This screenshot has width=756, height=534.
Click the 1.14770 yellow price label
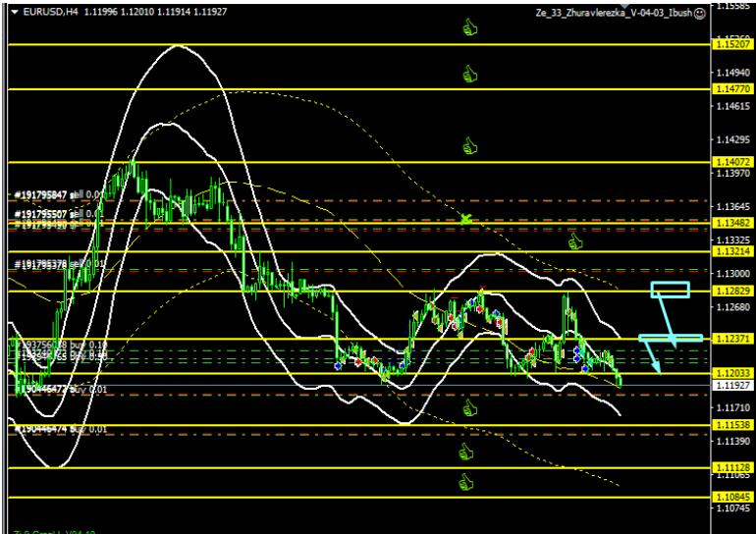pyautogui.click(x=733, y=88)
